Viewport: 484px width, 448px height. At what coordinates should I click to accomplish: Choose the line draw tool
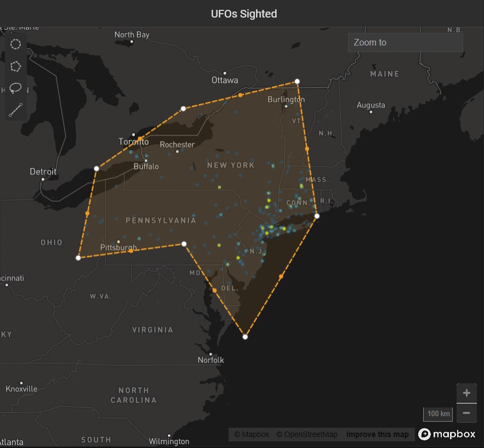click(x=16, y=110)
